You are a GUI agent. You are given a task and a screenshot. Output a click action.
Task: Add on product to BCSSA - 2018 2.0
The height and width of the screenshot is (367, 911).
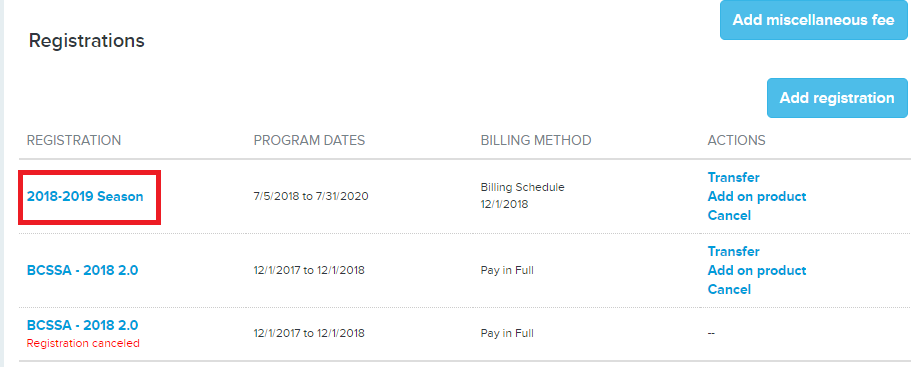coord(757,271)
